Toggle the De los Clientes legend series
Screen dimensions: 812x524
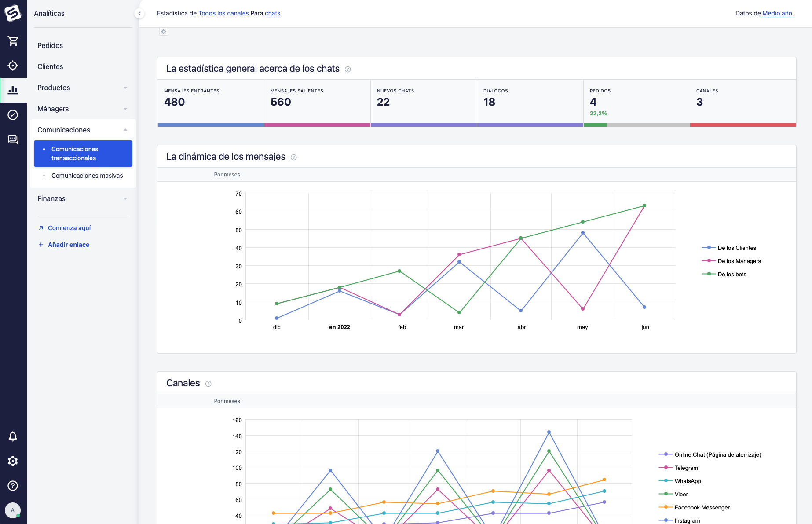coord(737,248)
